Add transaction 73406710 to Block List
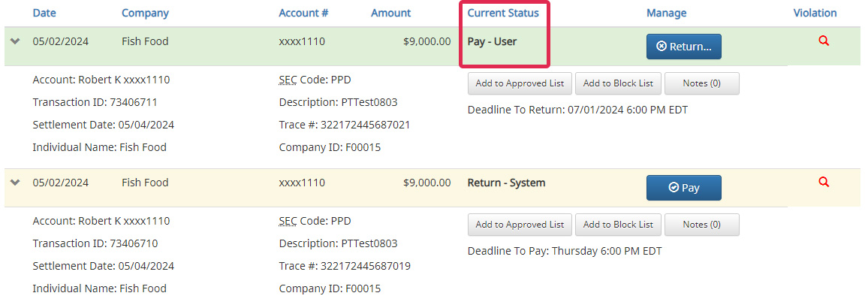The width and height of the screenshot is (868, 305). (x=618, y=225)
